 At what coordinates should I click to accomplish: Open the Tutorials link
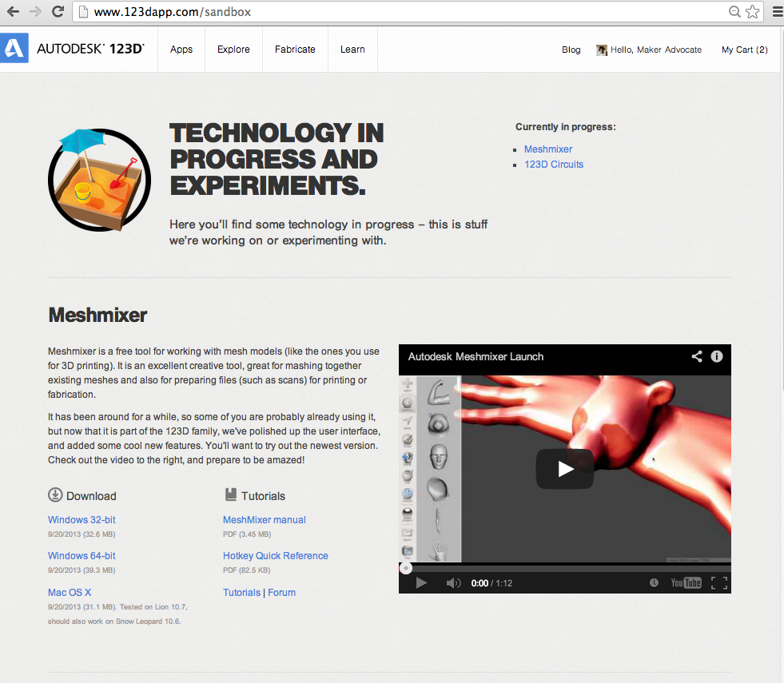[241, 592]
